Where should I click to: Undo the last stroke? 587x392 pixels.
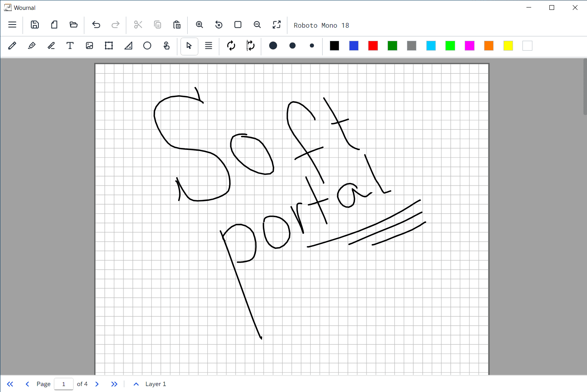96,25
